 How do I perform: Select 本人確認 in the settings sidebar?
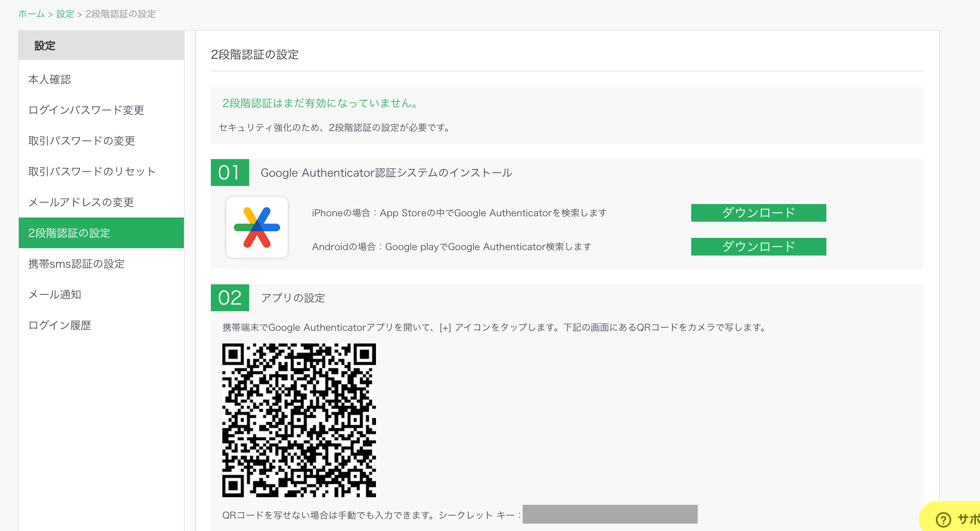pos(101,79)
